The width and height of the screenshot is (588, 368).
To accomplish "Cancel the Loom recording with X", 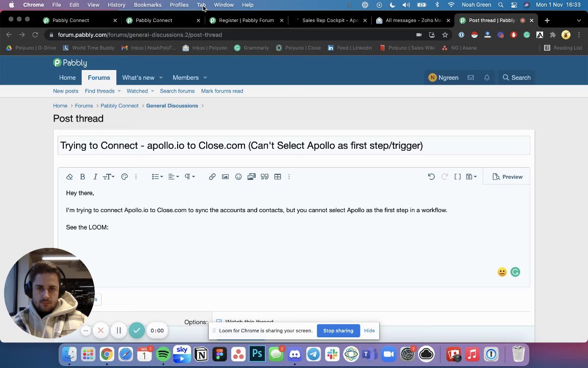I will coord(101,331).
